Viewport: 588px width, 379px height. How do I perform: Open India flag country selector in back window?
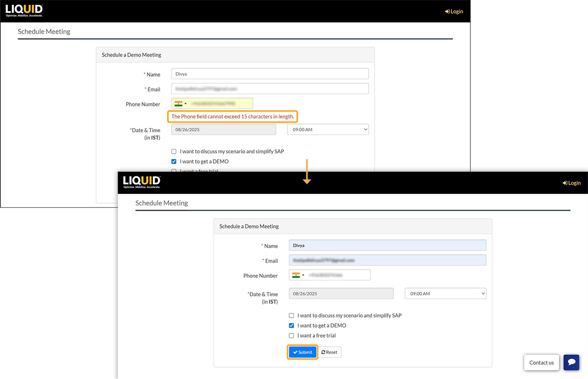[180, 103]
